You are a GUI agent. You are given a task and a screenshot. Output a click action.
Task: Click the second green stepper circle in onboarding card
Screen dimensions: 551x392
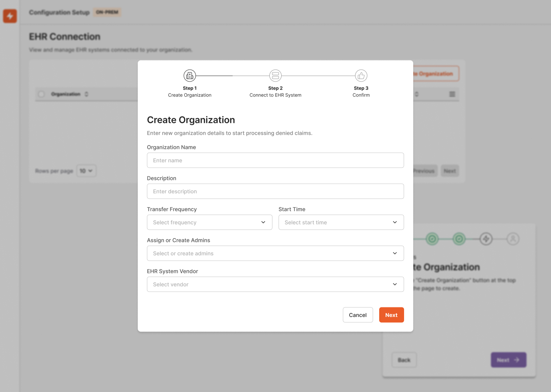(x=459, y=238)
